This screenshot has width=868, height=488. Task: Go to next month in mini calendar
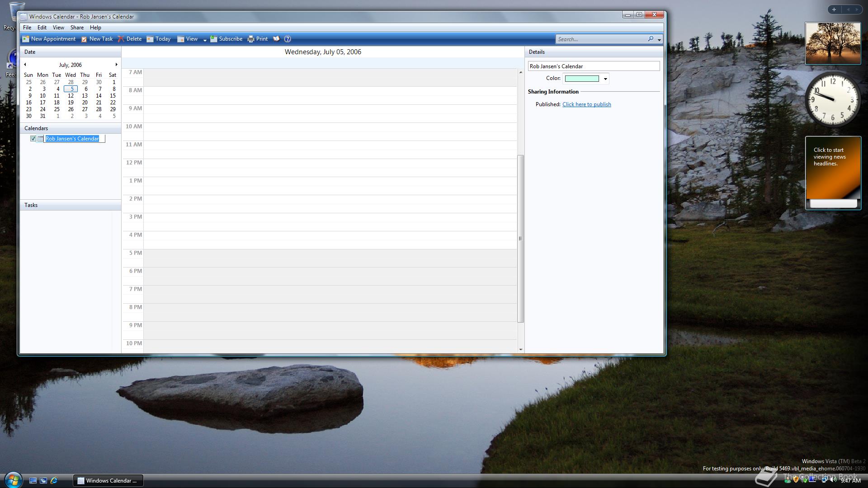point(116,65)
